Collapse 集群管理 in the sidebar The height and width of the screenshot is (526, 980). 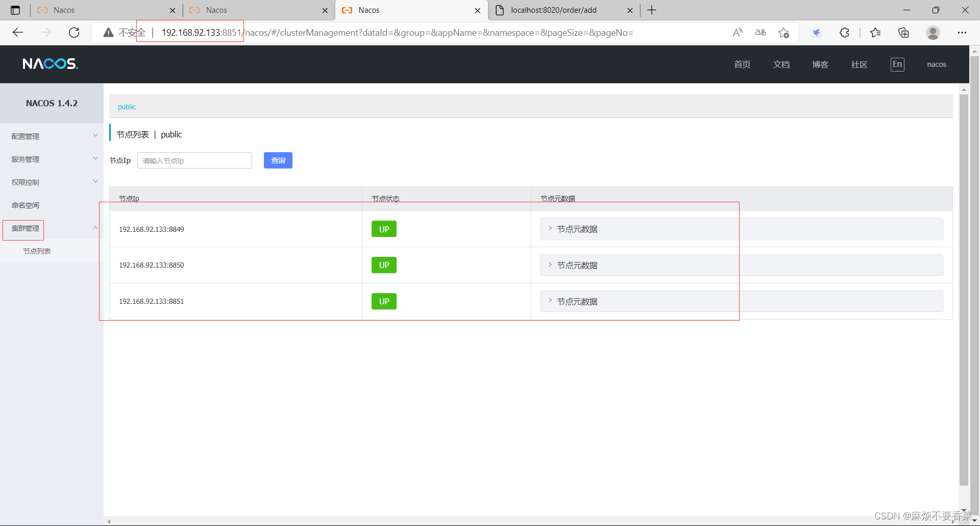click(52, 228)
